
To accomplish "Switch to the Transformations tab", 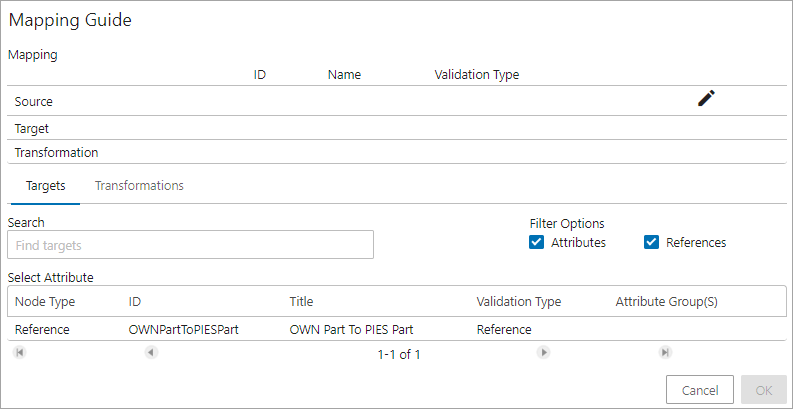I will pos(139,186).
